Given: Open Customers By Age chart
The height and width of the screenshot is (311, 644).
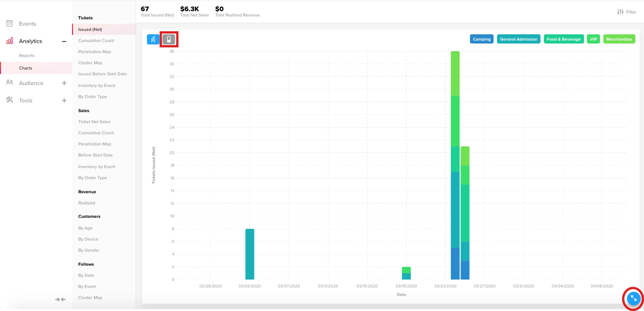Looking at the screenshot, I should tap(85, 228).
